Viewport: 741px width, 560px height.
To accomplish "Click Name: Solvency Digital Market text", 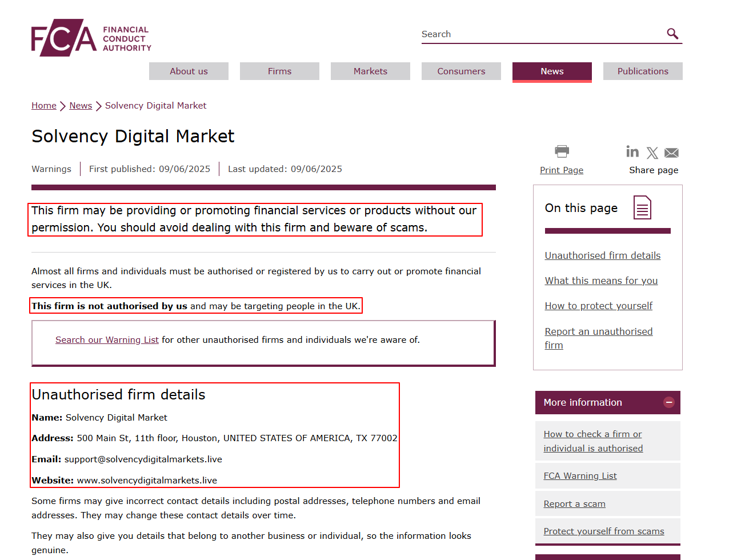I will [99, 418].
